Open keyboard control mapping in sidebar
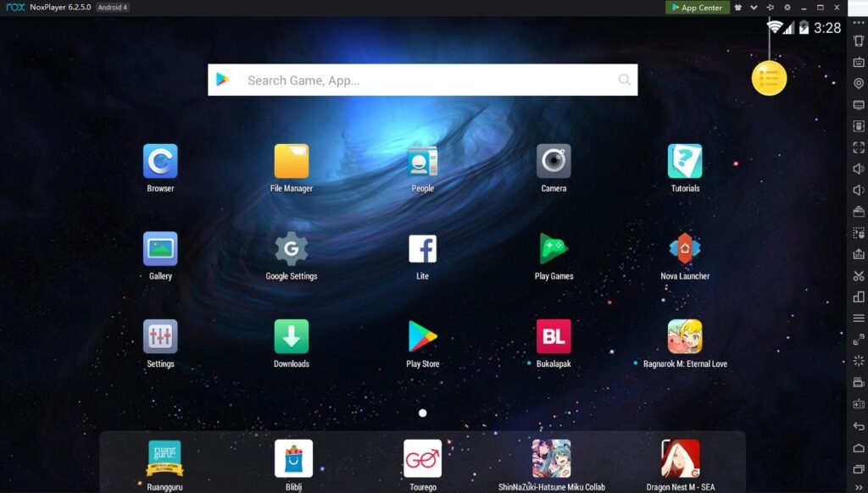 [859, 62]
